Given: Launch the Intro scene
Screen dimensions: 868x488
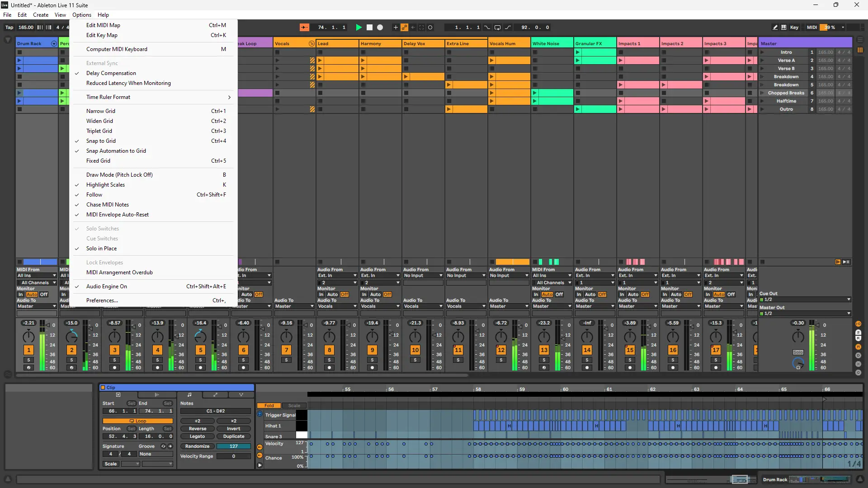Looking at the screenshot, I should [762, 52].
